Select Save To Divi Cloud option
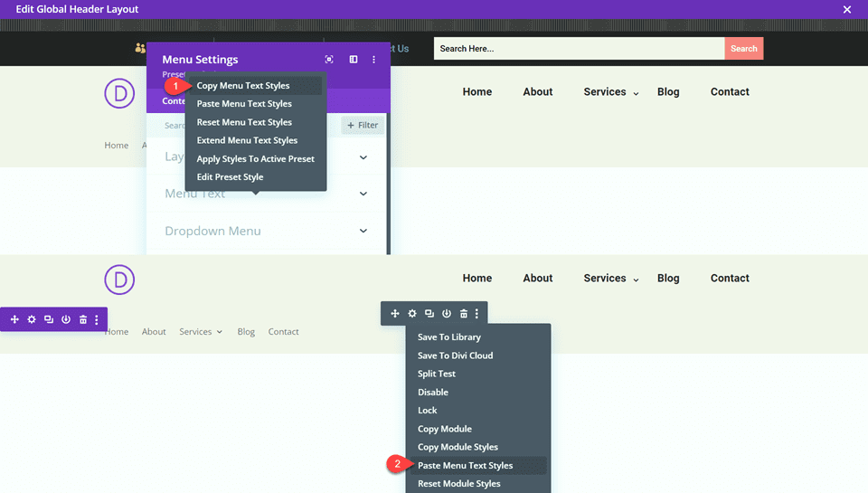This screenshot has width=868, height=493. 455,356
